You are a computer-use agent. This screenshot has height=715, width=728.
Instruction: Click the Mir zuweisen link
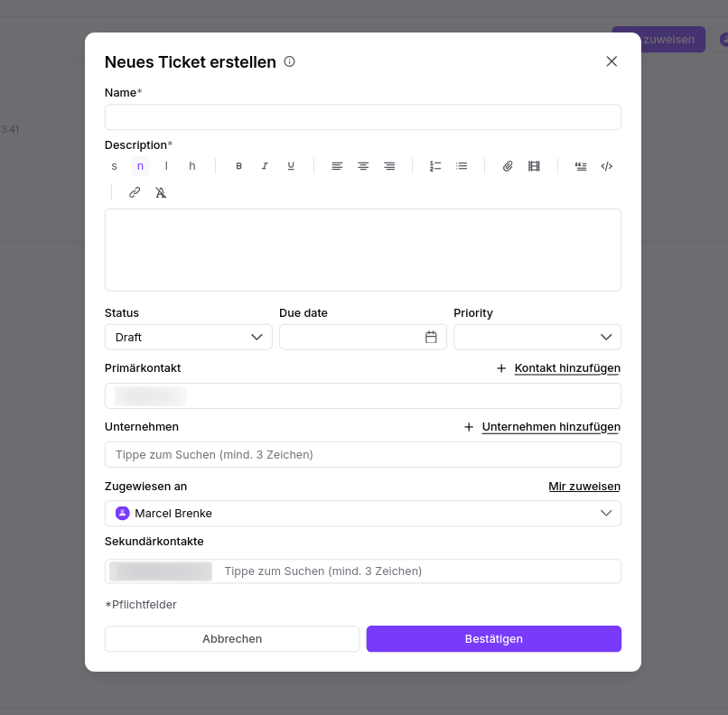coord(584,487)
